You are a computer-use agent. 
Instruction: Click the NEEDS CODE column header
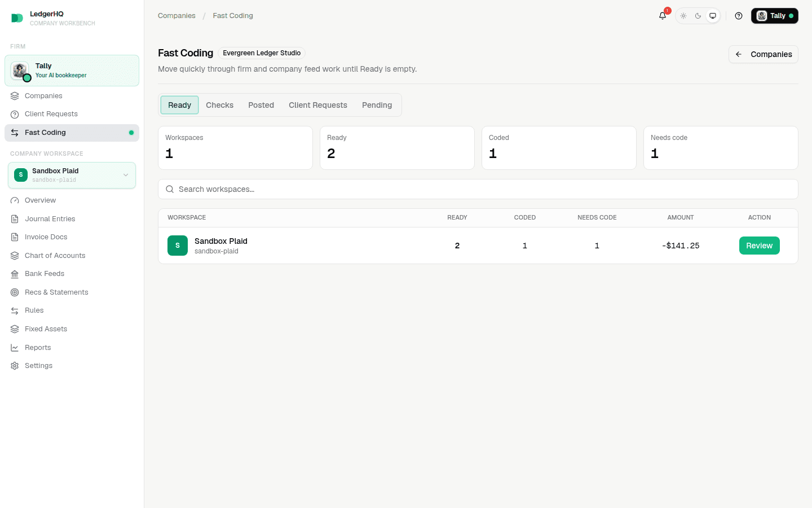(597, 217)
